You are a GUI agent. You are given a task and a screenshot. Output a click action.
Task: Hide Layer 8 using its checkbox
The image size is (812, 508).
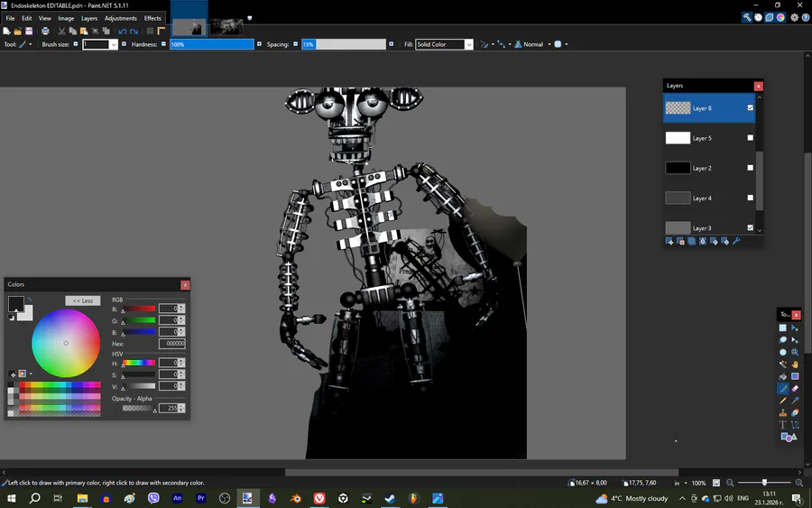click(750, 108)
